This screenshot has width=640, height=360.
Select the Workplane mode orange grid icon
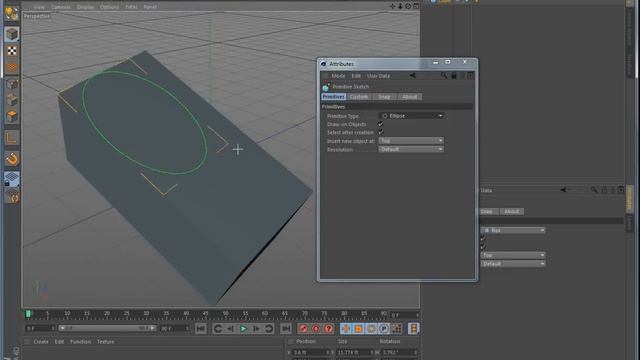12,67
